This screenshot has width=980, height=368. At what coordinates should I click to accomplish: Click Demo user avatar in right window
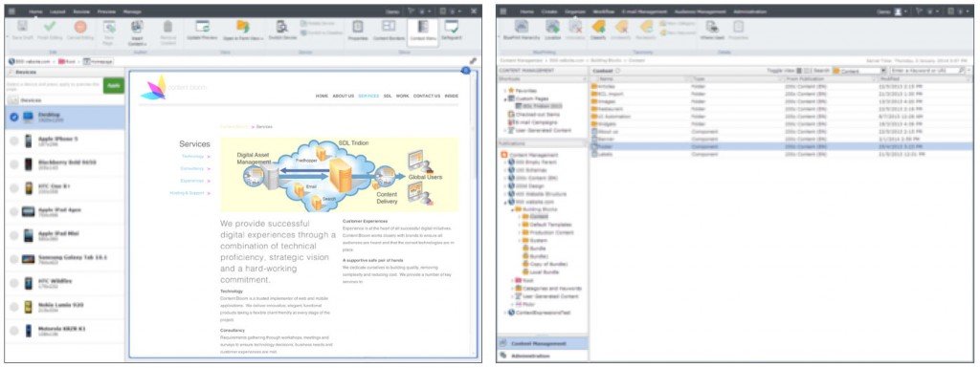[898, 11]
